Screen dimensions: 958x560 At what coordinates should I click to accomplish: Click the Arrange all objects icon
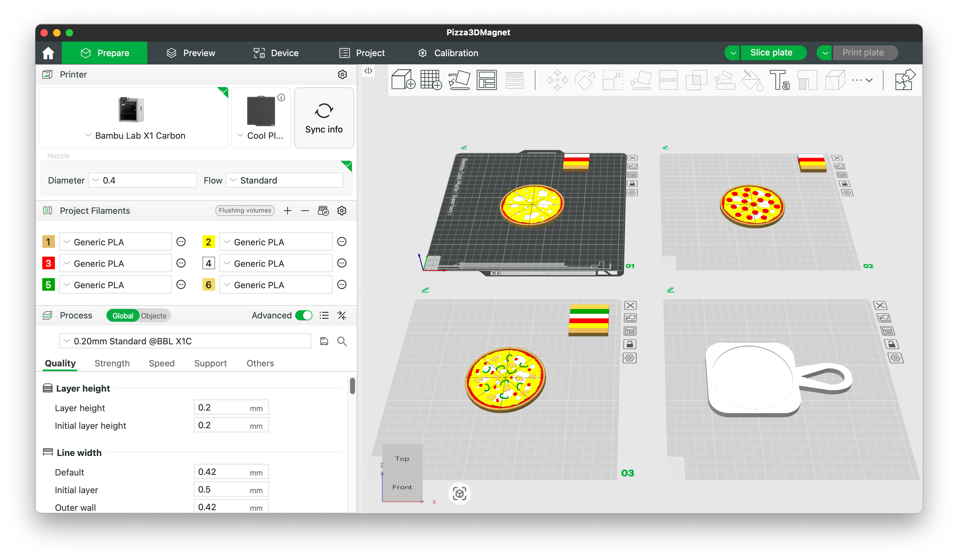click(487, 80)
